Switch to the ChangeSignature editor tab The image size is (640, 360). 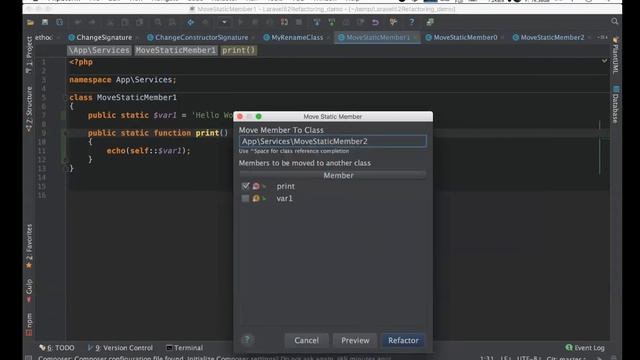100,37
